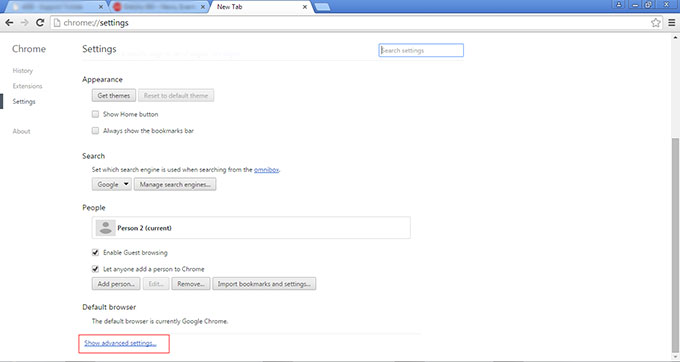Click the Default browser heading
Image resolution: width=680 pixels, height=362 pixels.
tap(109, 307)
